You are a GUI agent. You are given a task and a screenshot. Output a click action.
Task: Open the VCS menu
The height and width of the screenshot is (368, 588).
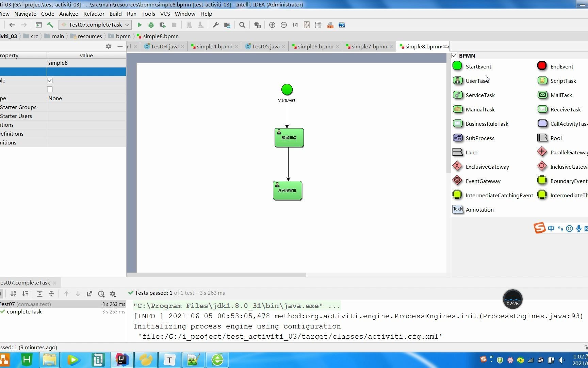165,14
